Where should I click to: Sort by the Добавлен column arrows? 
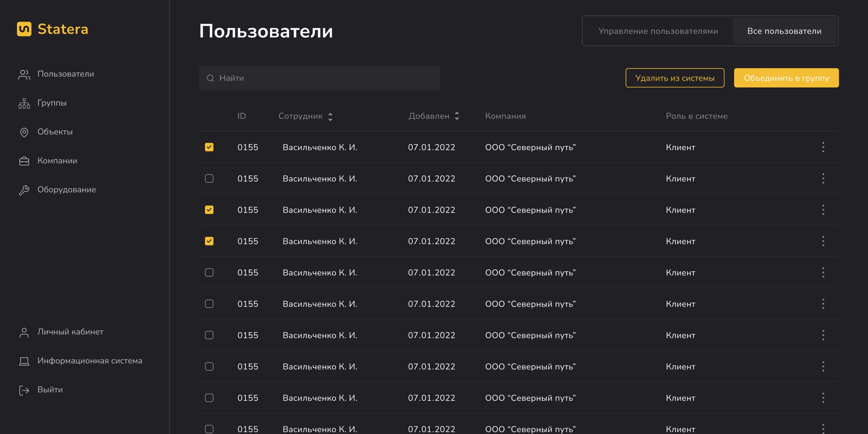pyautogui.click(x=457, y=116)
